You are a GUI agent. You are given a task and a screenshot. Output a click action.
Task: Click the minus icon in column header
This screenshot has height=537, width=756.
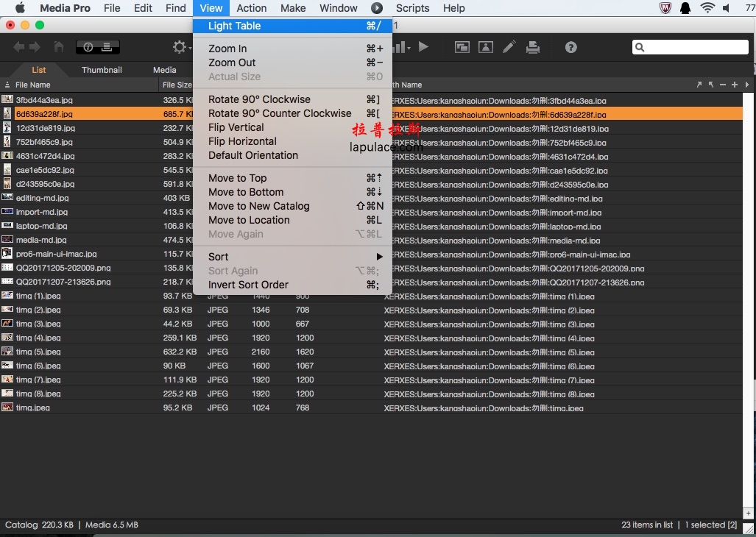723,85
